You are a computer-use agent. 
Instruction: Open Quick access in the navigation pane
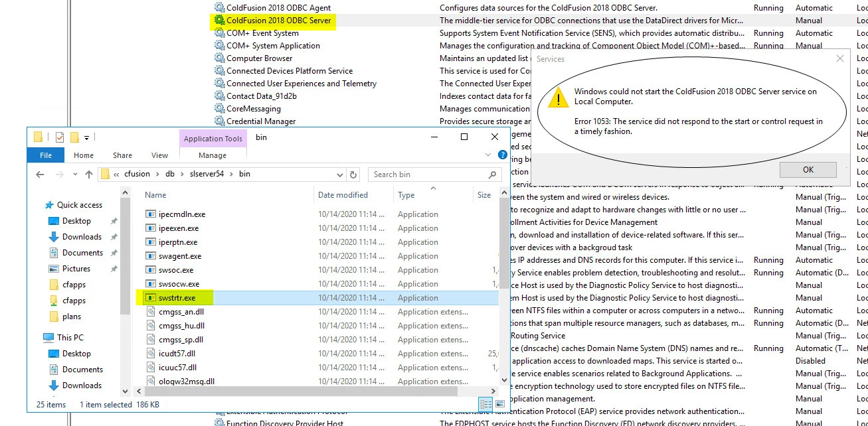click(79, 205)
